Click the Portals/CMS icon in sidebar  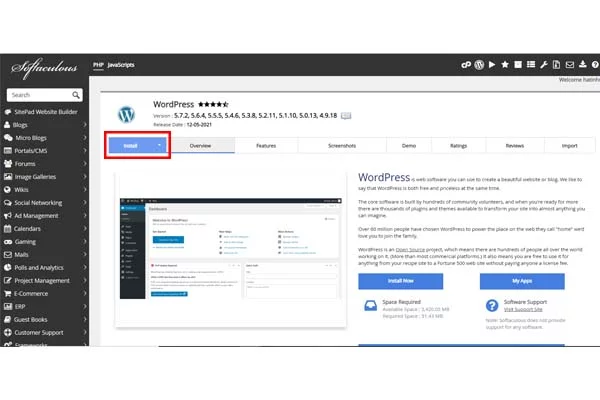8,151
